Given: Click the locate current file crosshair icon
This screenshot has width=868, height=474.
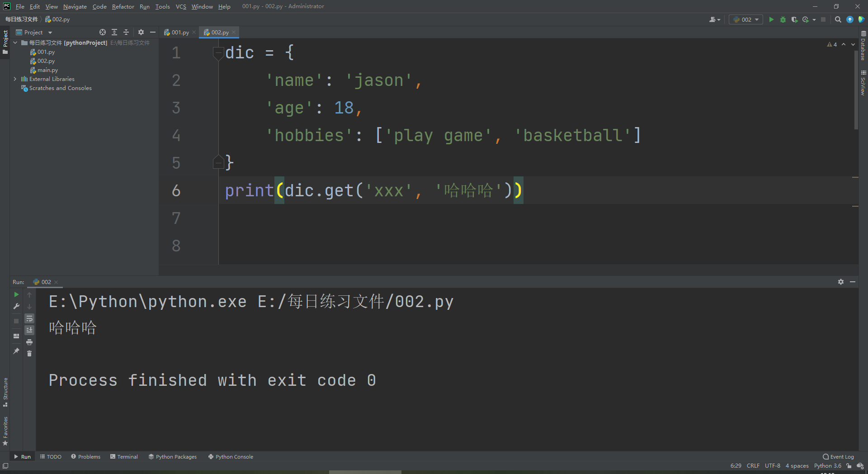Looking at the screenshot, I should point(103,32).
